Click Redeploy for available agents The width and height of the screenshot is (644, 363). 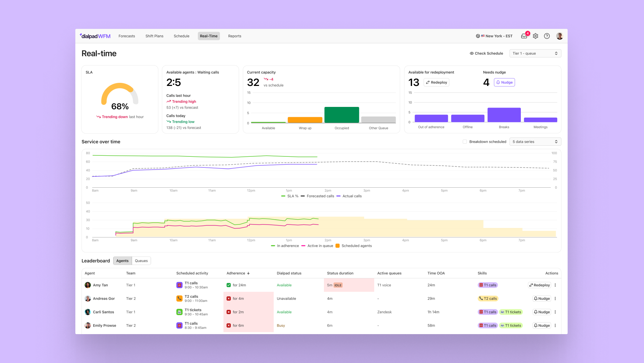coord(436,82)
